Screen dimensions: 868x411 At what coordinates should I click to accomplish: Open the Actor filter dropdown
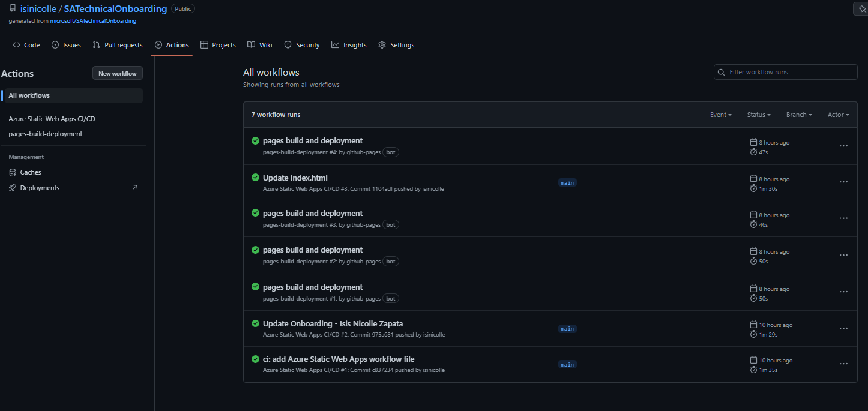click(838, 115)
